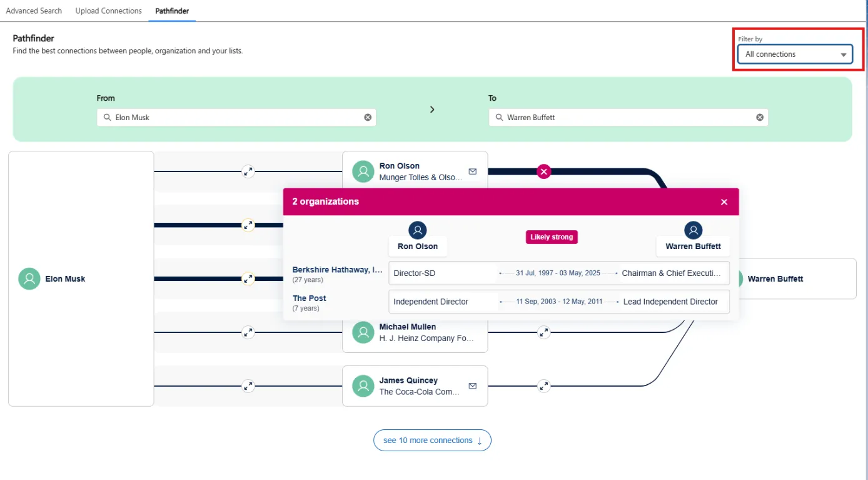Clear the Warren Buffett To field
This screenshot has height=480, width=868.
[760, 118]
